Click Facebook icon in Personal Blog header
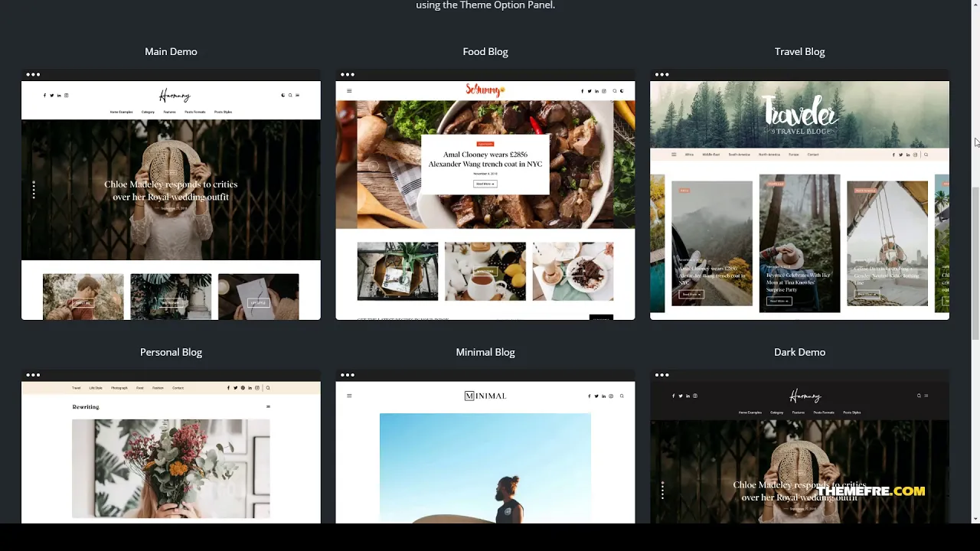The height and width of the screenshot is (551, 980). tap(228, 388)
